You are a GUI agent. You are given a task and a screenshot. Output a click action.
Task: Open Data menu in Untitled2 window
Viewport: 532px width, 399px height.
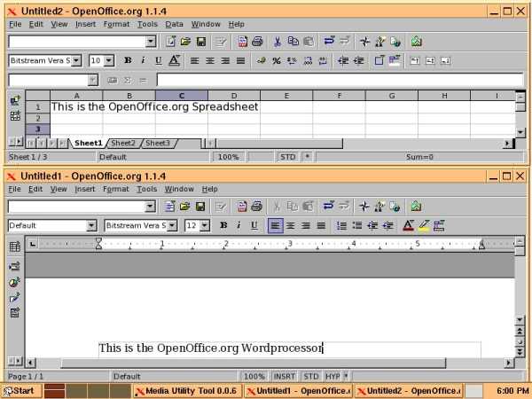(174, 24)
